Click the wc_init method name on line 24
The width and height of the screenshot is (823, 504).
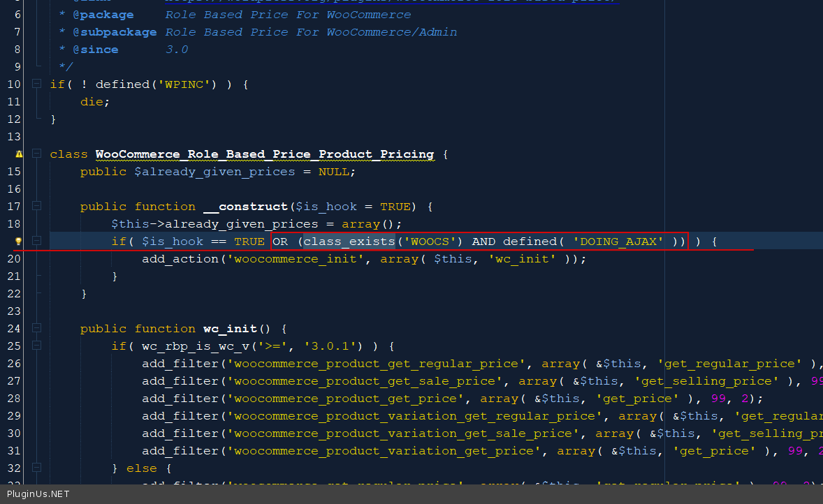231,329
